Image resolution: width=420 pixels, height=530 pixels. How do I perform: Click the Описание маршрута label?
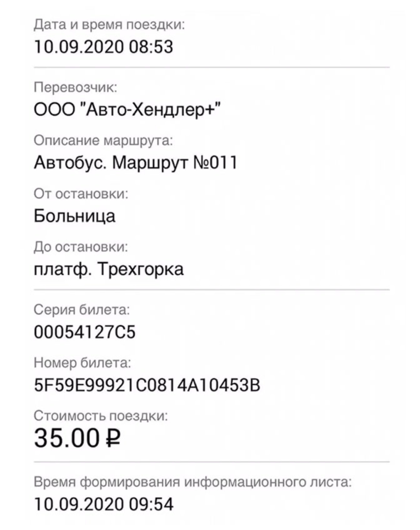pyautogui.click(x=103, y=141)
